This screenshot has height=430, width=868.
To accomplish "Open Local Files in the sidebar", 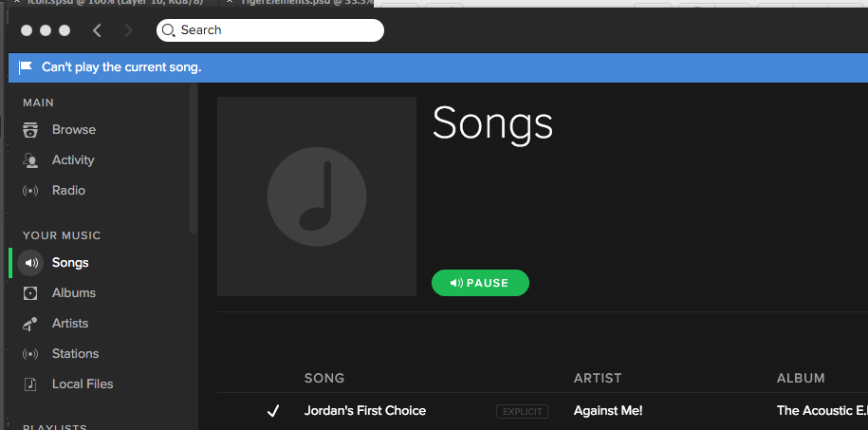I will pos(83,384).
